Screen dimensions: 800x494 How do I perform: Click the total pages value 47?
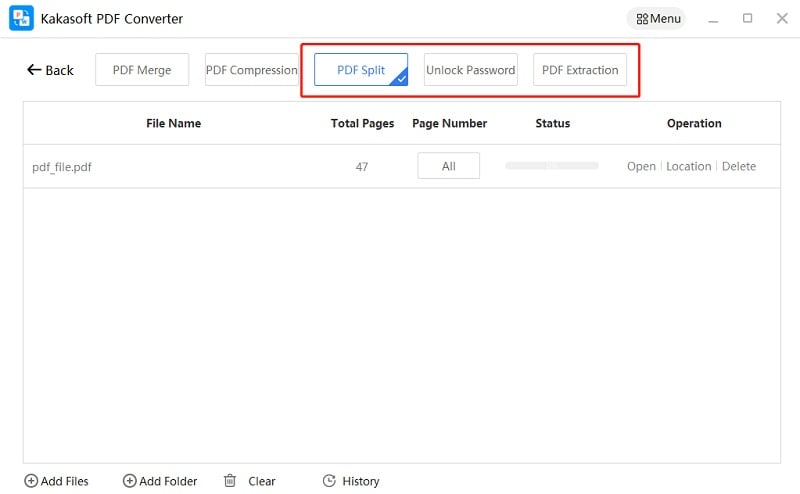[x=362, y=167]
